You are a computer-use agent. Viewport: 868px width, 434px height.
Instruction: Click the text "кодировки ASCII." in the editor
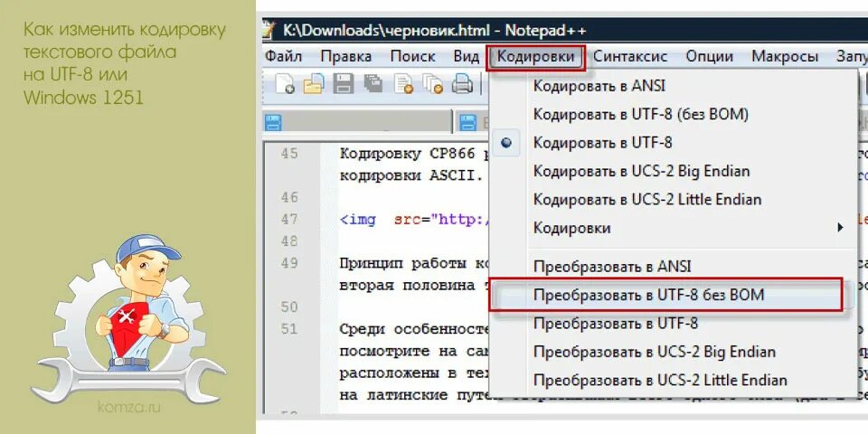(410, 175)
